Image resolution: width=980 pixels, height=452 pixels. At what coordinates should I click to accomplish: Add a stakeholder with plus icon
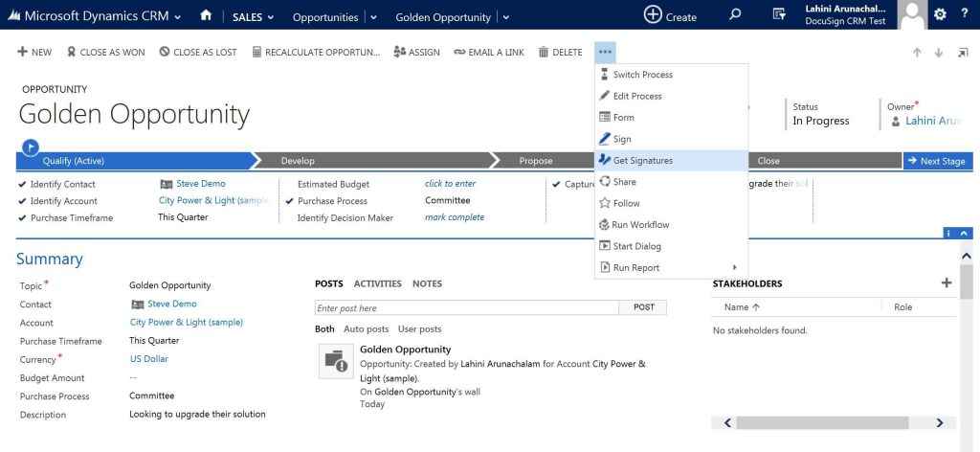947,283
